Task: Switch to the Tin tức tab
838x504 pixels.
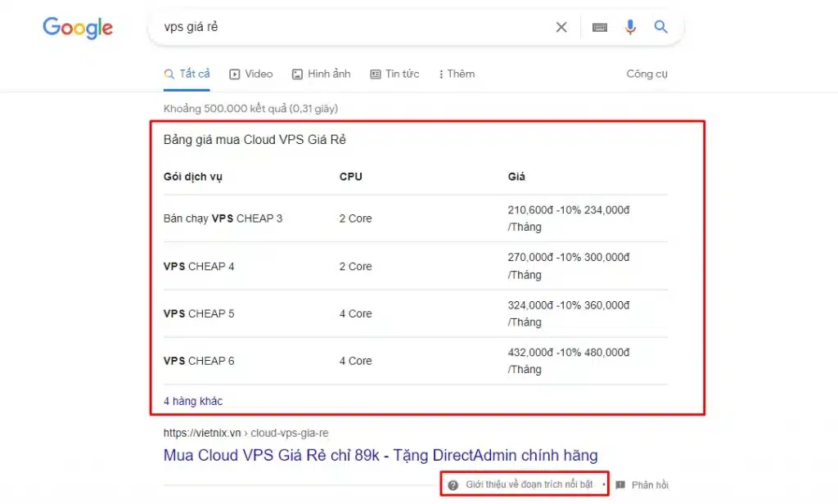Action: pos(394,74)
